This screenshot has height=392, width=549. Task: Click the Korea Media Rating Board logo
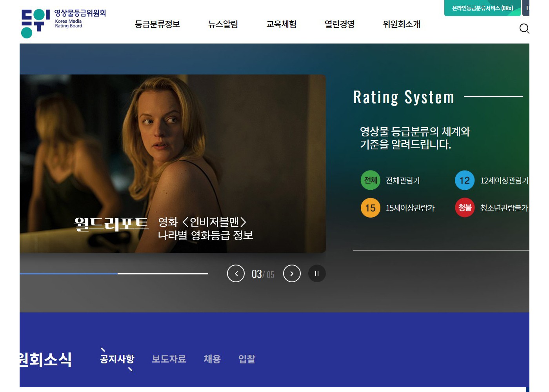tap(63, 24)
